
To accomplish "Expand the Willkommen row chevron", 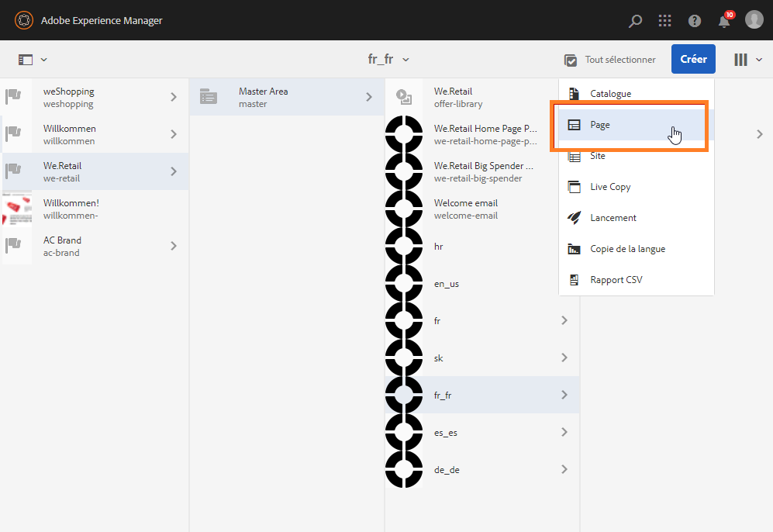I will coord(174,134).
